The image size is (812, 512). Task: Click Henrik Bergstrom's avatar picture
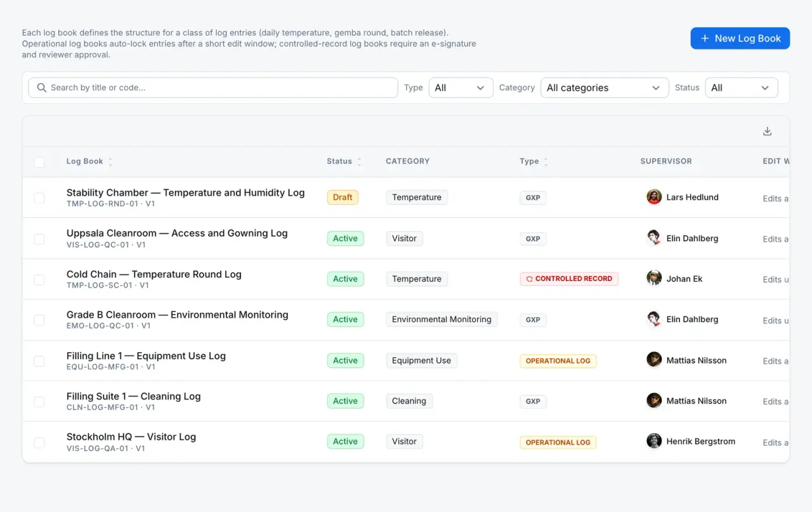pyautogui.click(x=654, y=442)
